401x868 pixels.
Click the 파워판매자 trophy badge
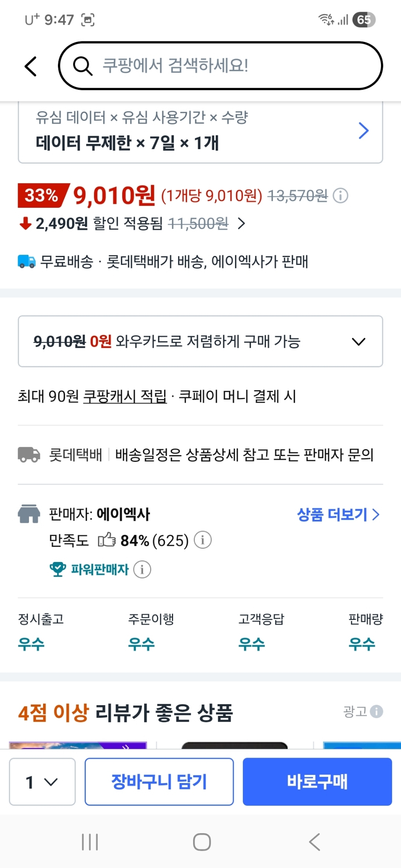coord(58,570)
